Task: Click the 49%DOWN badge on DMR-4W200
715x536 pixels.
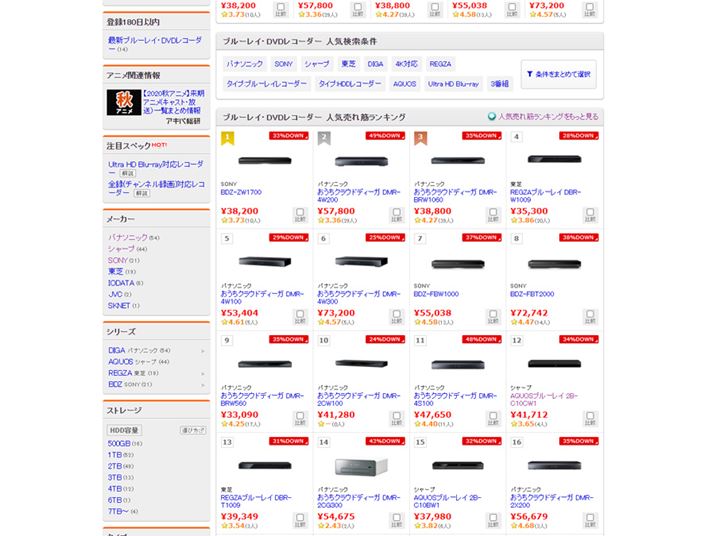Action: pyautogui.click(x=385, y=135)
